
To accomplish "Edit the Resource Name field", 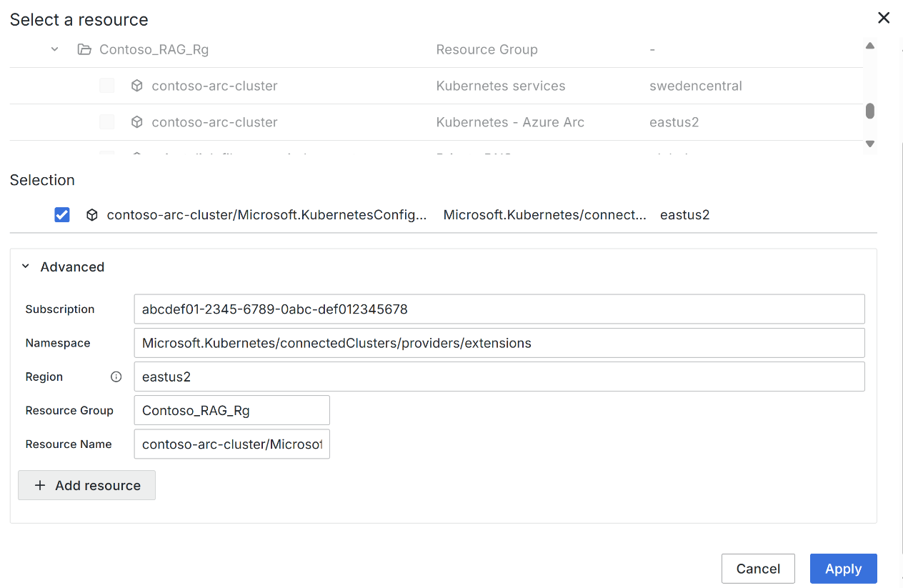I will pyautogui.click(x=231, y=444).
